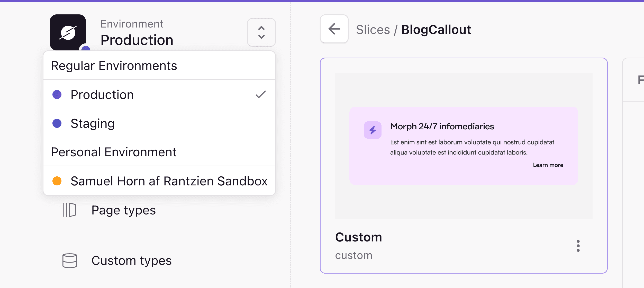Click the Custom types database icon
This screenshot has width=644, height=288.
point(69,261)
